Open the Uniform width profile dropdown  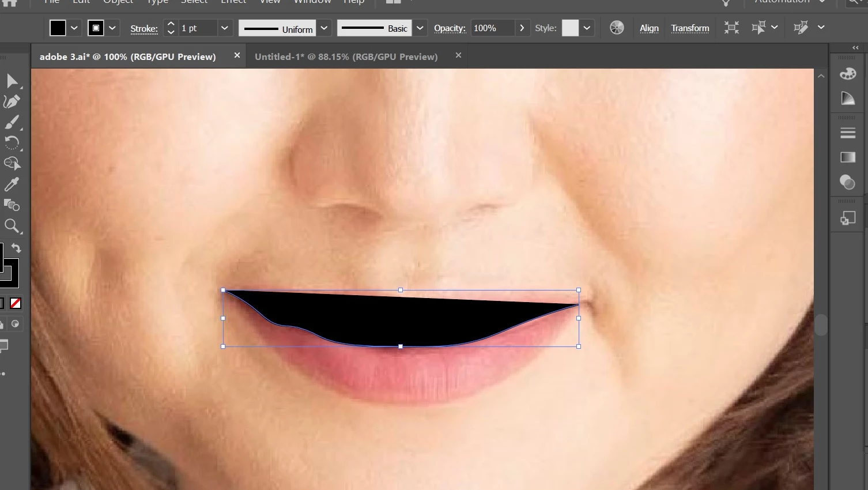(324, 28)
